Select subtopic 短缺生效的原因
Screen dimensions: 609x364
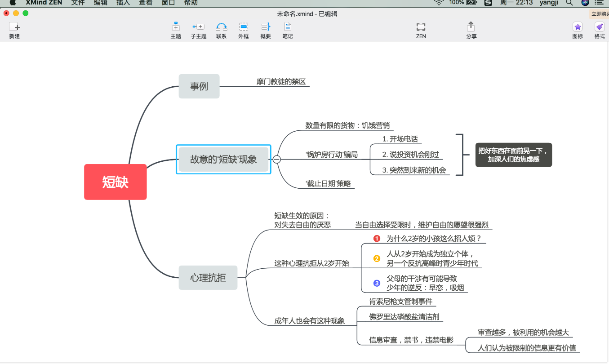point(302,220)
